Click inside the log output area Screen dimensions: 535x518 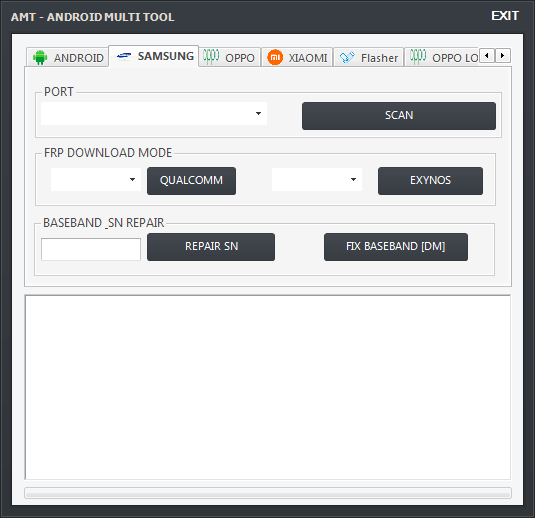(268, 387)
